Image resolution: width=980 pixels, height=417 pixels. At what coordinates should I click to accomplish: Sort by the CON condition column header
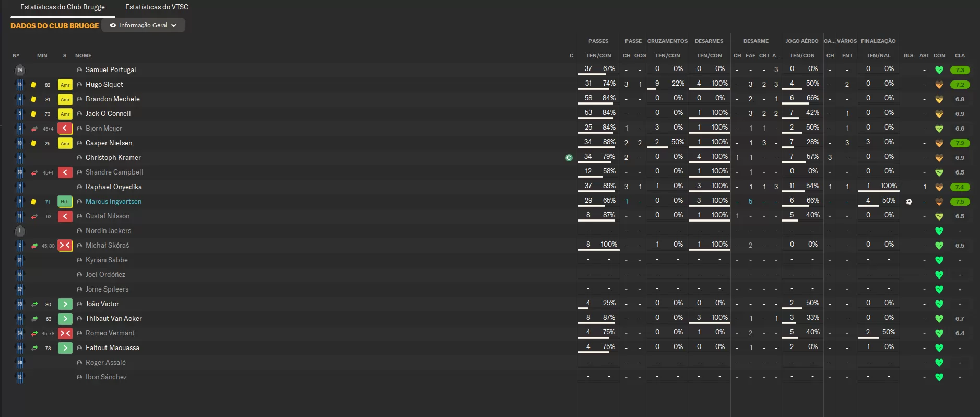click(939, 56)
